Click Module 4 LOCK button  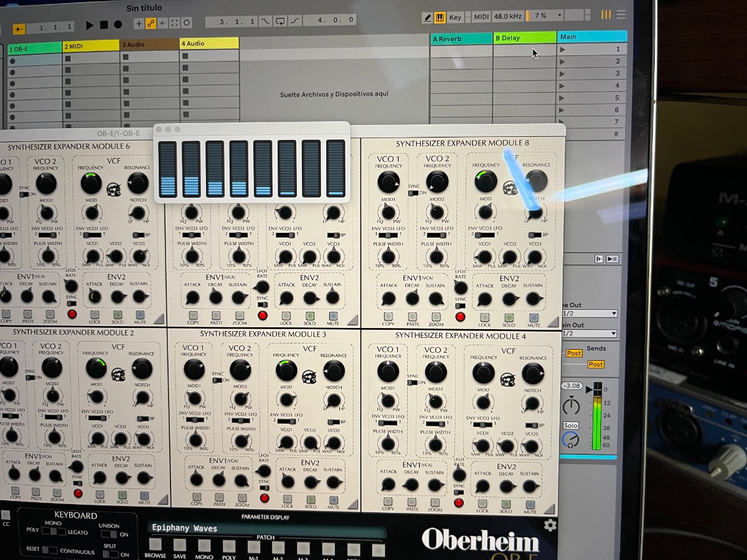pos(482,503)
